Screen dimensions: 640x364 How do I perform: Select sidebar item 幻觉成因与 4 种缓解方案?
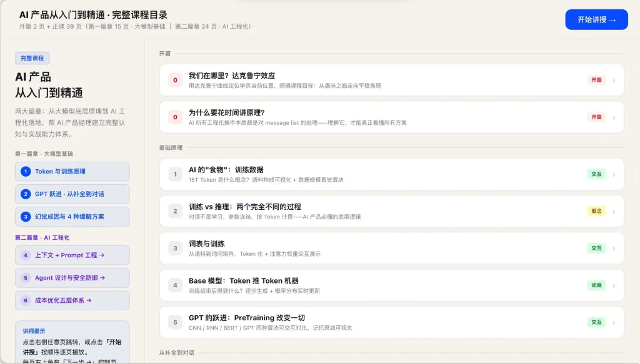72,217
